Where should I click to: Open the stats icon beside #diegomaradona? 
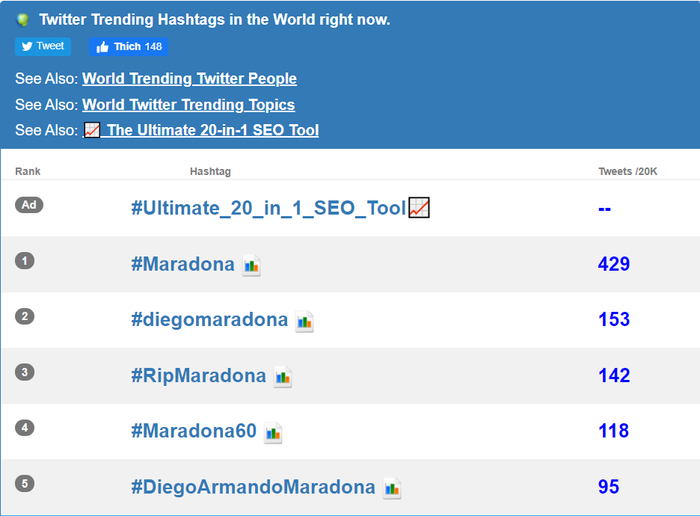(x=304, y=321)
